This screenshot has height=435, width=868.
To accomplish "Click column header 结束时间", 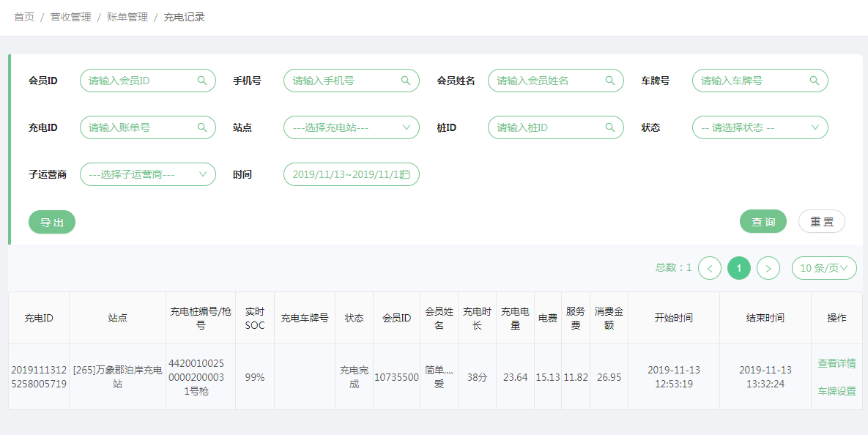I will [x=765, y=319].
